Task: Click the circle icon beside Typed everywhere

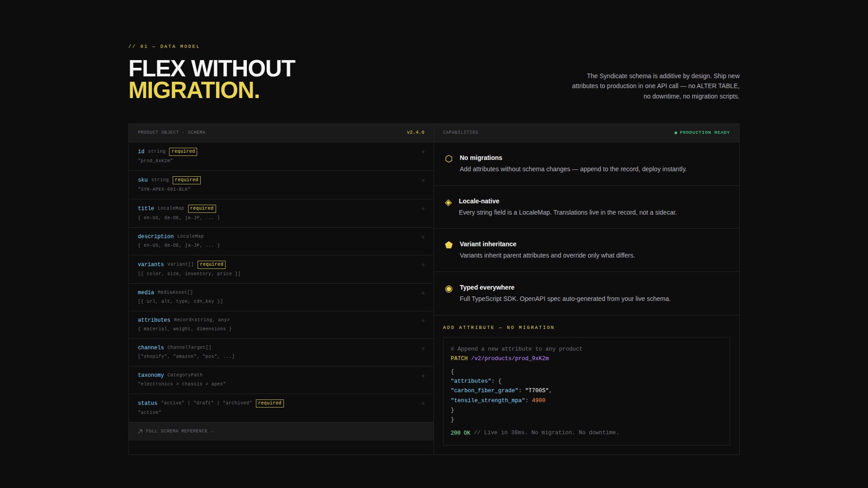Action: pyautogui.click(x=448, y=289)
